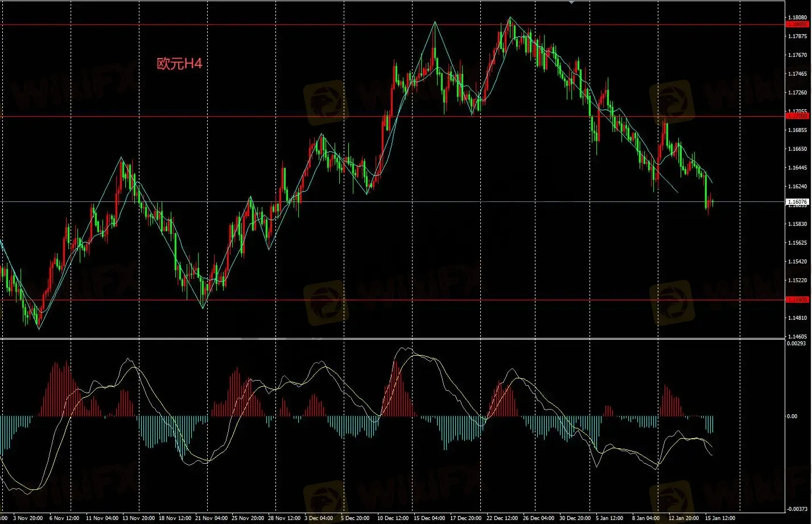Click the 8 Jan 04:00 time label

click(646, 519)
